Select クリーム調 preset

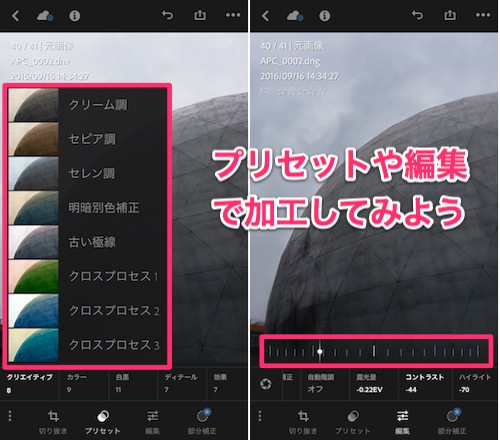pos(87,105)
